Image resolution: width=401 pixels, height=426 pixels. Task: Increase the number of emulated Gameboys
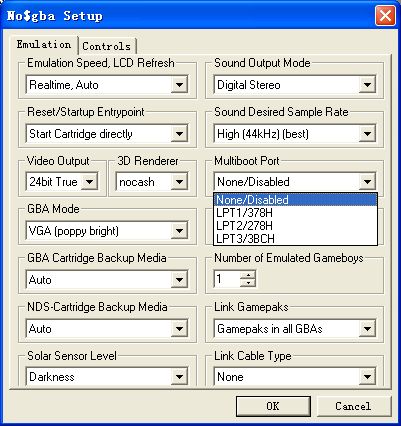[x=248, y=275]
